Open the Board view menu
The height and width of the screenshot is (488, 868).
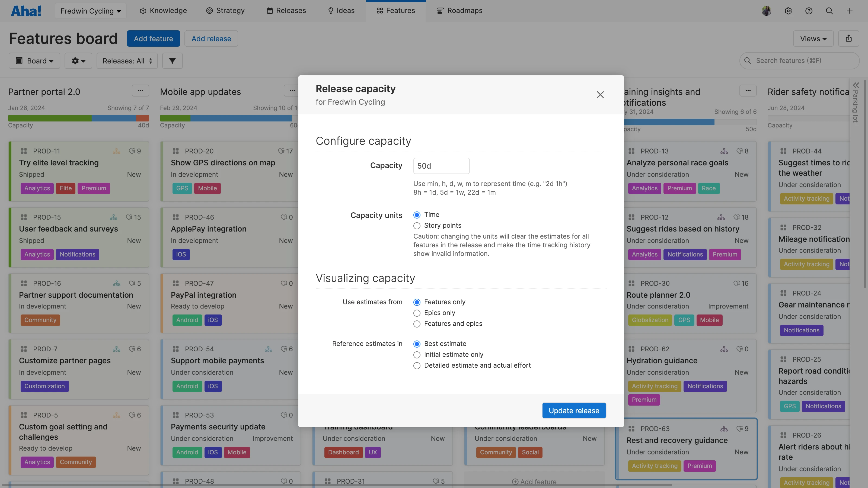(34, 61)
